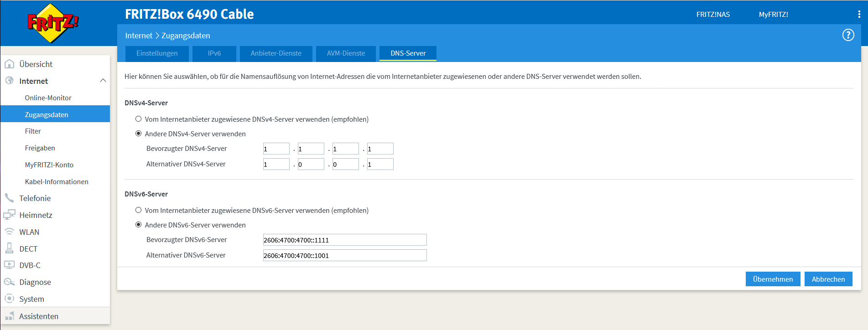Select provider-assigned DNSv6 servers option
Image resolution: width=868 pixels, height=330 pixels.
pyautogui.click(x=138, y=210)
